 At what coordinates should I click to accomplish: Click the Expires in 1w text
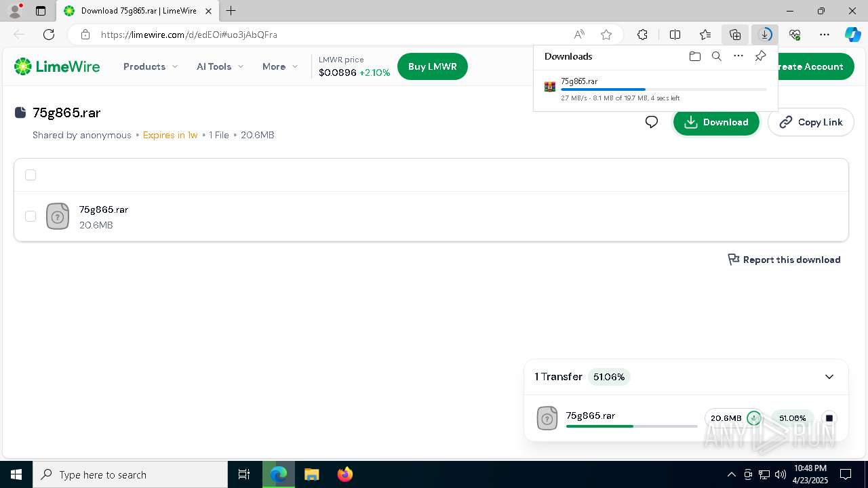170,135
